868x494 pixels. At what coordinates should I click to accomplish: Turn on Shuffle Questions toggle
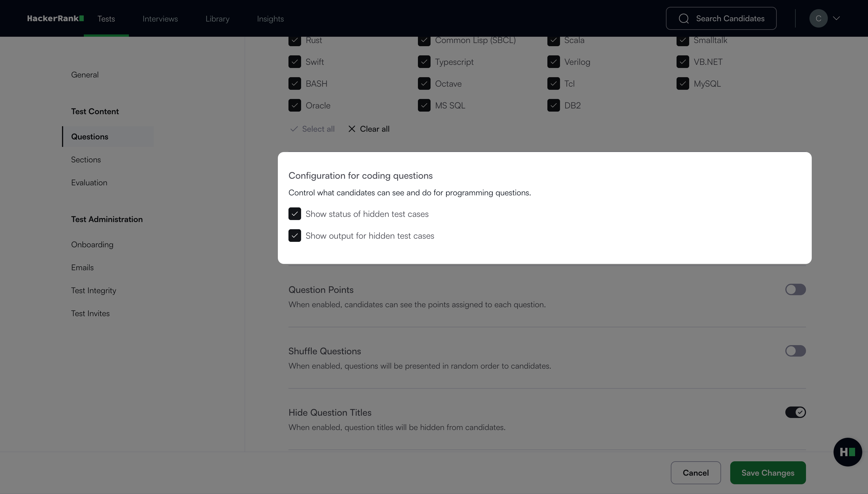click(x=795, y=351)
